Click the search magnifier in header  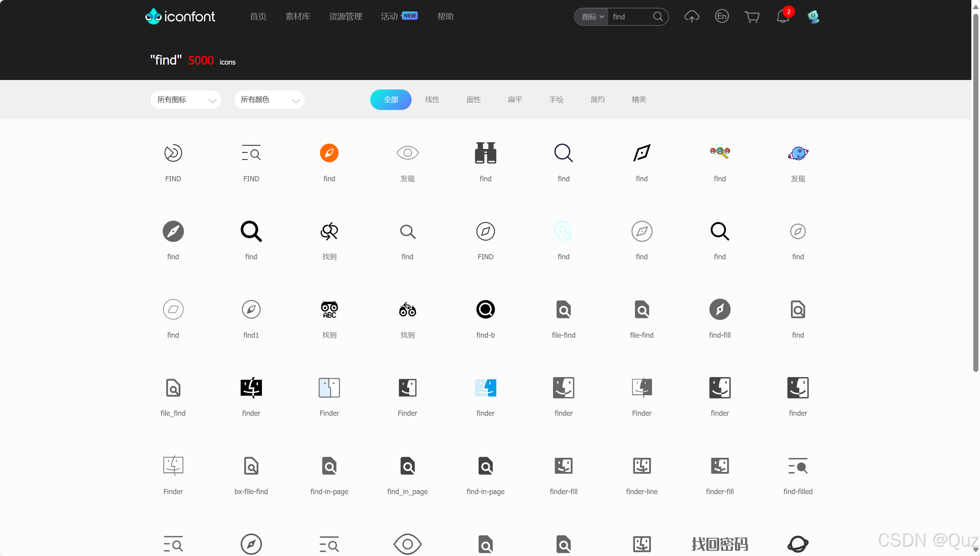(x=658, y=17)
